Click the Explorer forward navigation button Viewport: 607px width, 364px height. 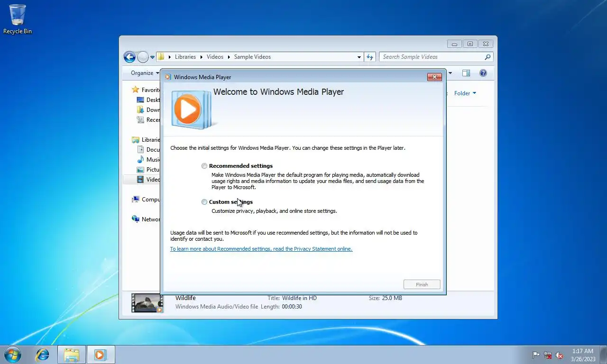point(143,57)
